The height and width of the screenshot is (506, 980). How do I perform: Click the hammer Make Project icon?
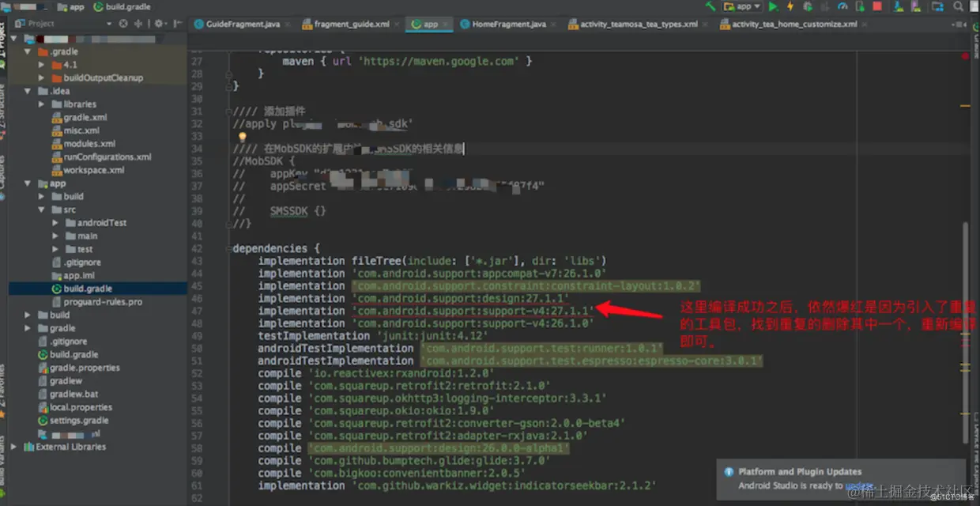pyautogui.click(x=711, y=6)
